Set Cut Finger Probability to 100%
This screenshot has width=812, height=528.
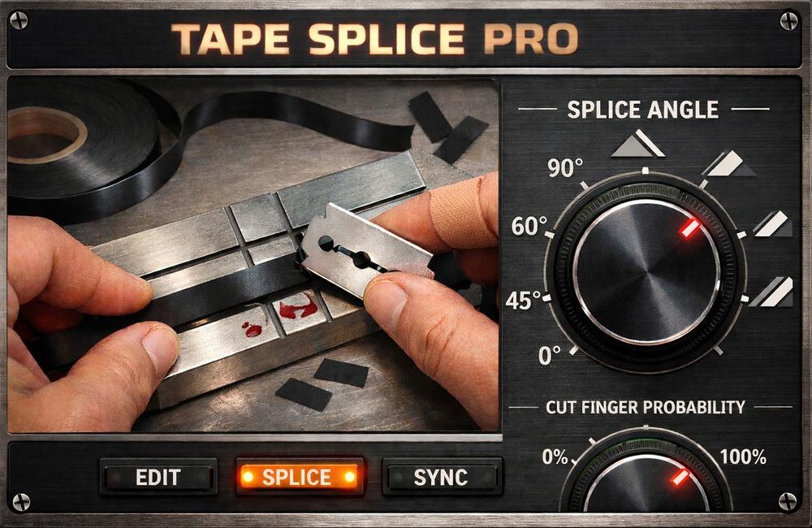click(743, 457)
